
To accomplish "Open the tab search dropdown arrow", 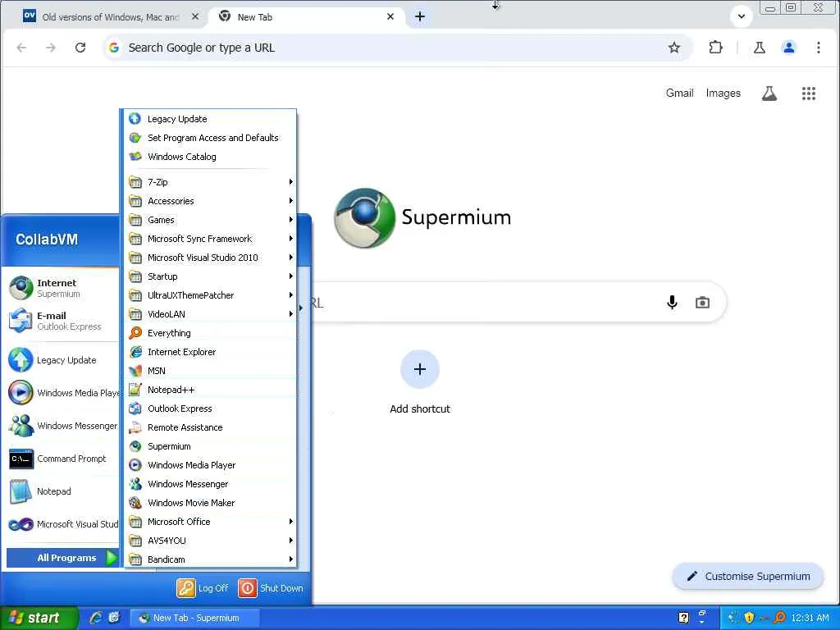I will pos(742,16).
